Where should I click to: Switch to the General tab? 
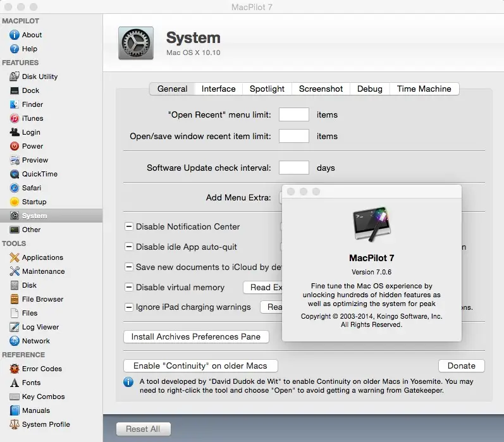click(172, 89)
